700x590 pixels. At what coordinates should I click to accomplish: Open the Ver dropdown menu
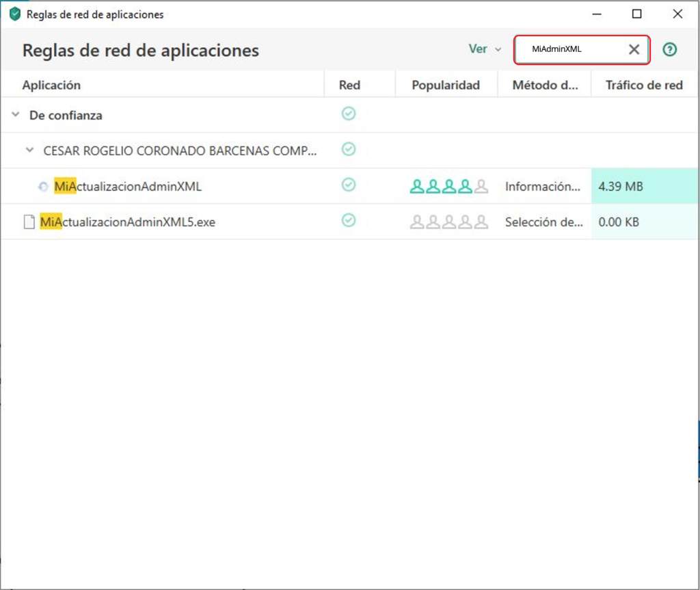tap(483, 49)
